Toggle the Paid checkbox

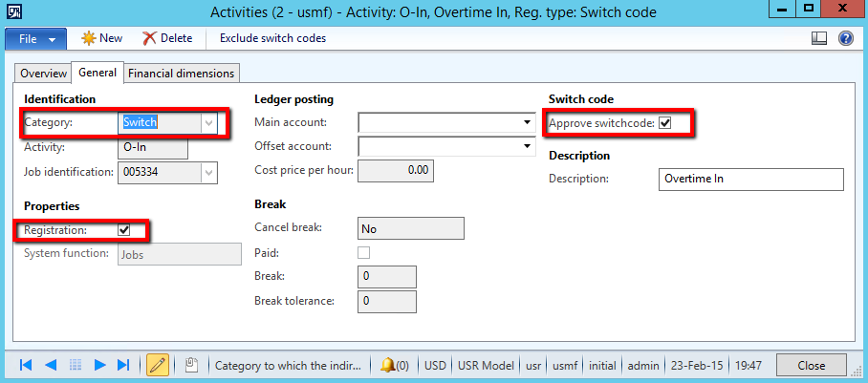click(x=363, y=252)
